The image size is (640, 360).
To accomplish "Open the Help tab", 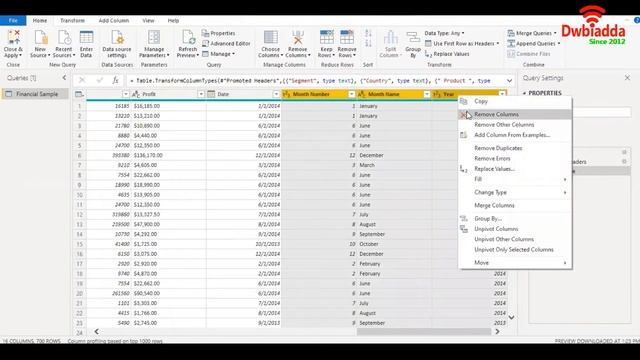I will pos(173,20).
